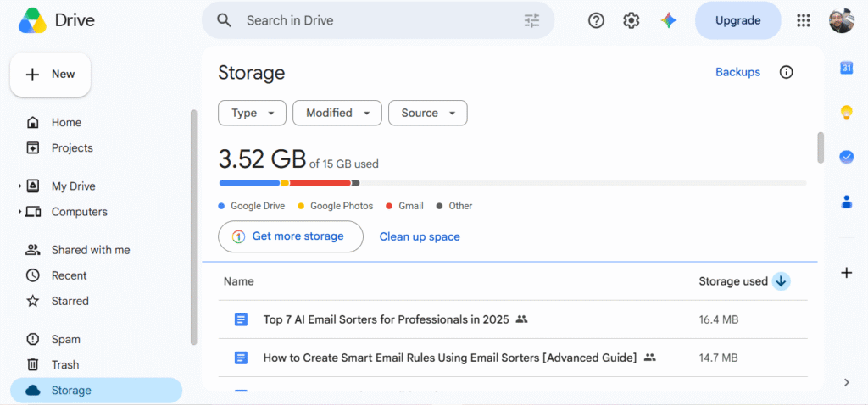Open the Spam section
868x405 pixels.
click(x=66, y=339)
